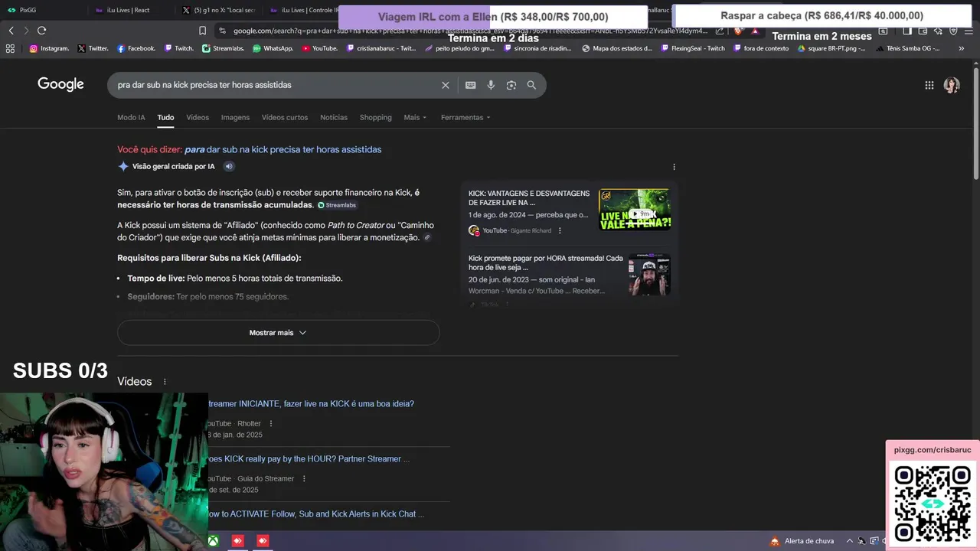
Task: Click the browser address bar URL
Action: coord(470,31)
